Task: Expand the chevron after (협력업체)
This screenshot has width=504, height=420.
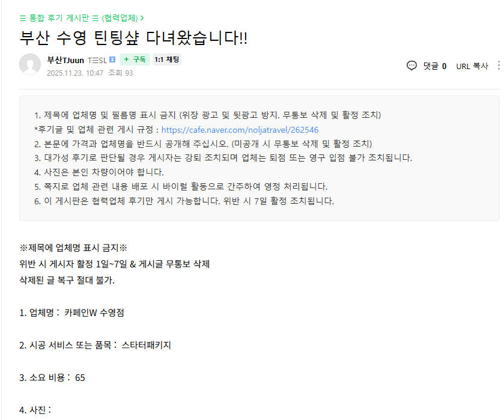Action: tap(142, 18)
